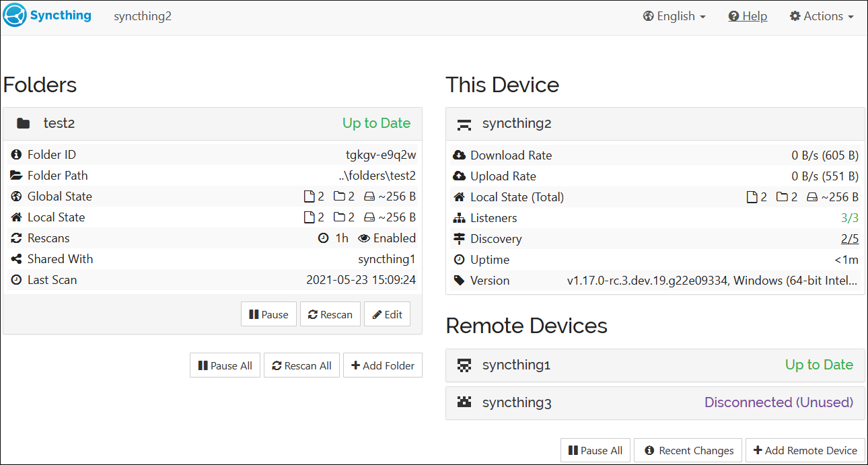
Task: Click the identicon beside syncthing1
Action: coord(464,365)
